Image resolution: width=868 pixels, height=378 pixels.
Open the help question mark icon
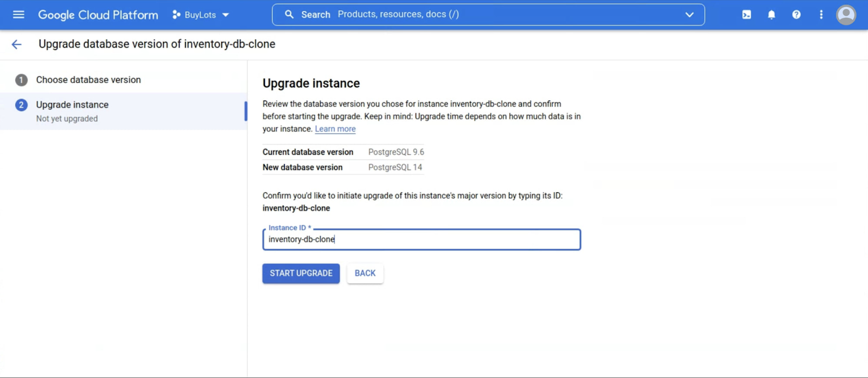coord(796,15)
